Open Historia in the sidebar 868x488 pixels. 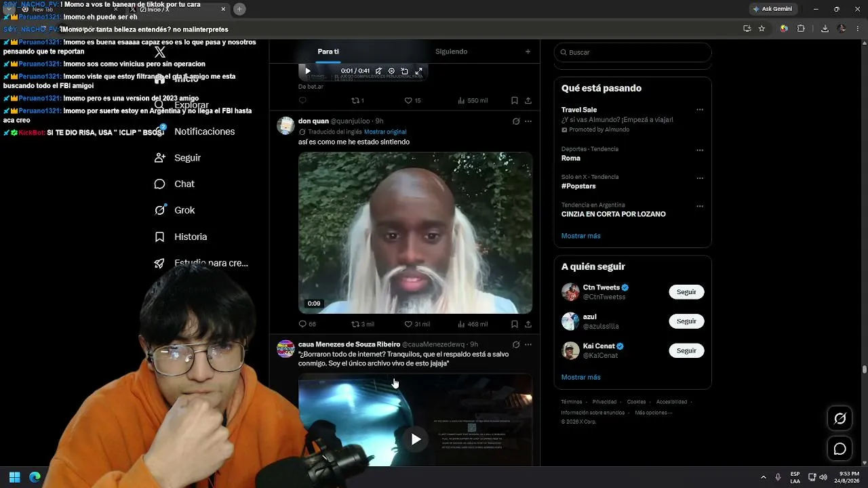(180, 237)
